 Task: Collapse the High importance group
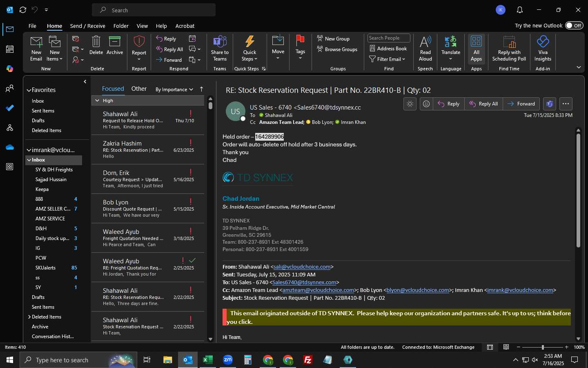point(97,100)
